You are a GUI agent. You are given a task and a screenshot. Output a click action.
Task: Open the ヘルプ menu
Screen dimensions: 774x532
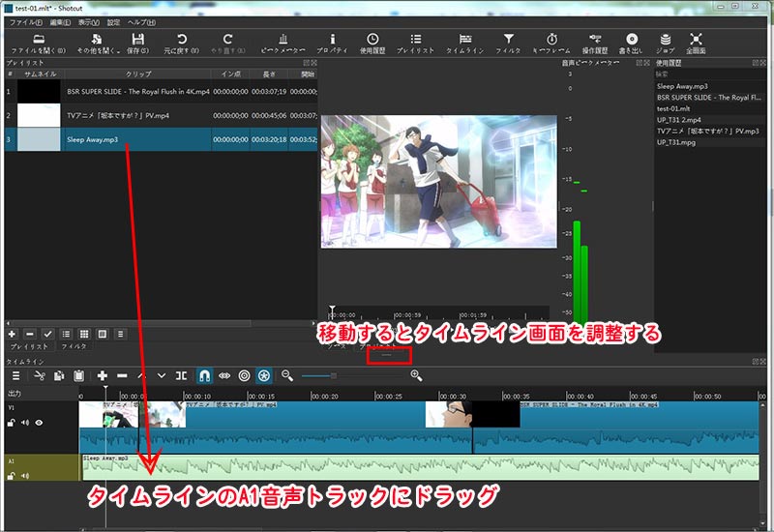point(141,22)
